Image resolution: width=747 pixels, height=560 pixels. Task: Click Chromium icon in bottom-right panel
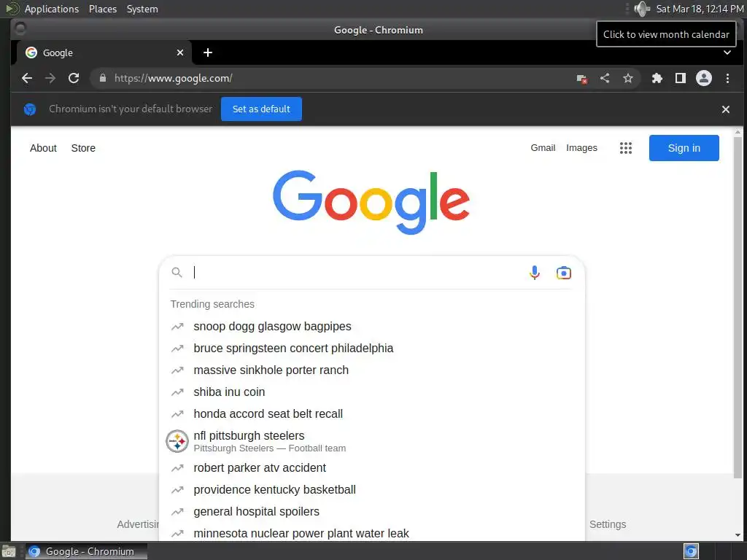pos(691,551)
